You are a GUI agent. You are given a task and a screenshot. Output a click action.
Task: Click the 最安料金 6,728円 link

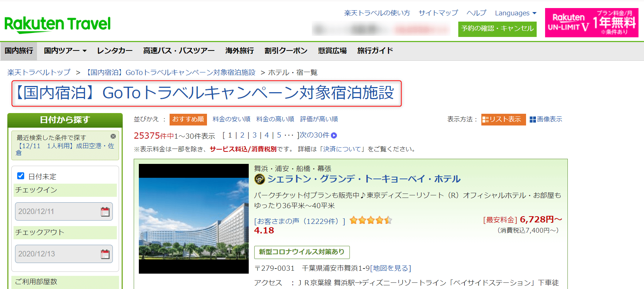click(522, 219)
